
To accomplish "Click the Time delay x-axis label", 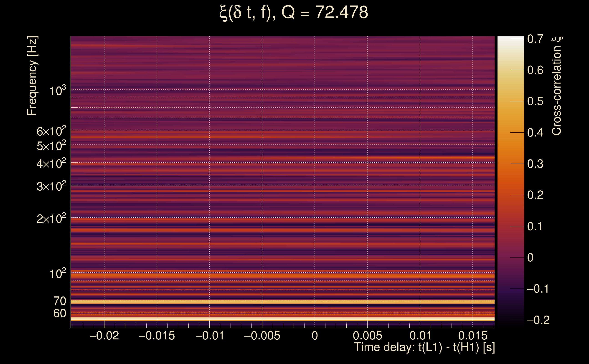I will pos(424,347).
